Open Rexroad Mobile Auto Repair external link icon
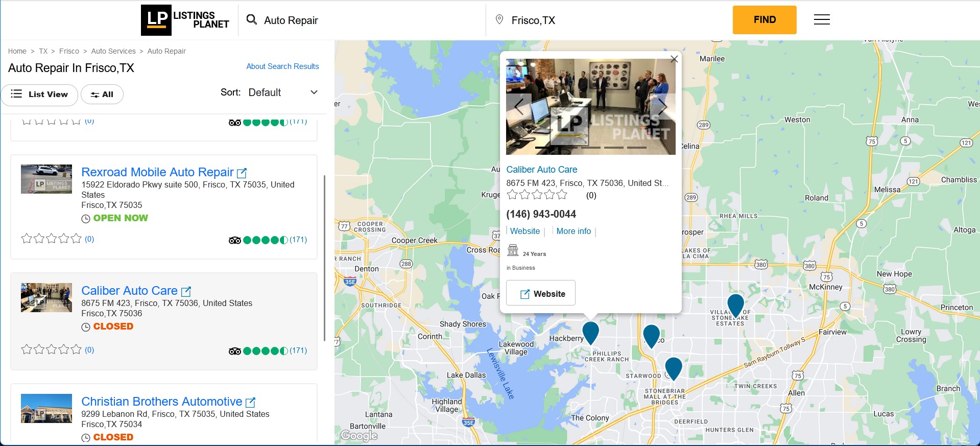980x446 pixels. (x=242, y=173)
